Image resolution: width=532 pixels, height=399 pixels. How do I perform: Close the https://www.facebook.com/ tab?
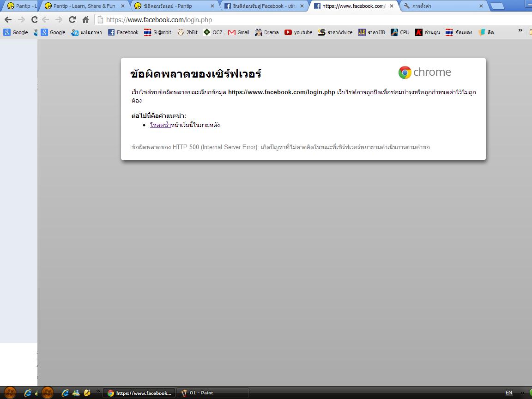392,6
